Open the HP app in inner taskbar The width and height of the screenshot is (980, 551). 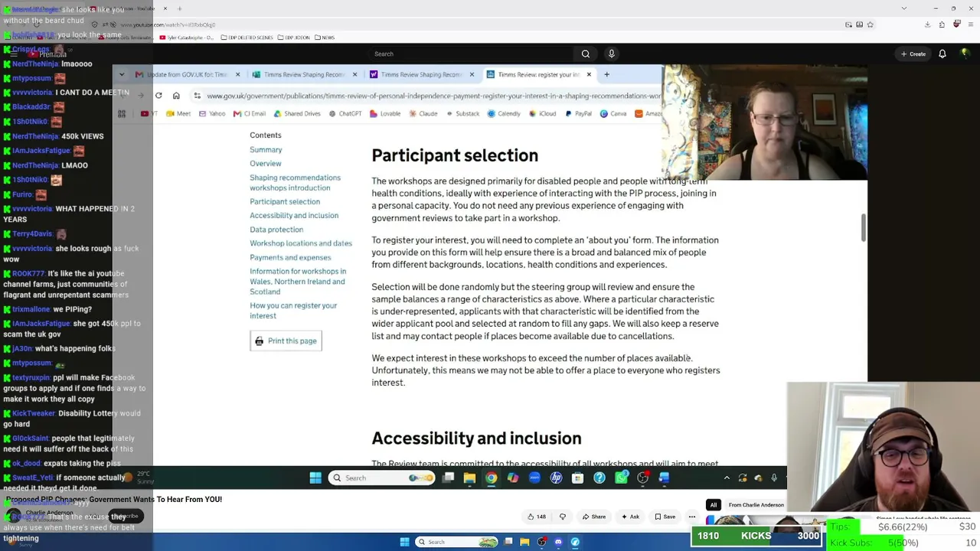point(556,478)
